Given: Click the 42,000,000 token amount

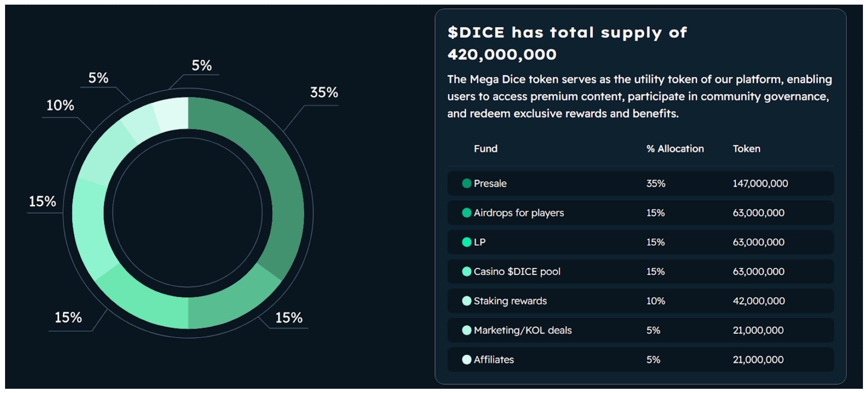Looking at the screenshot, I should [x=759, y=301].
